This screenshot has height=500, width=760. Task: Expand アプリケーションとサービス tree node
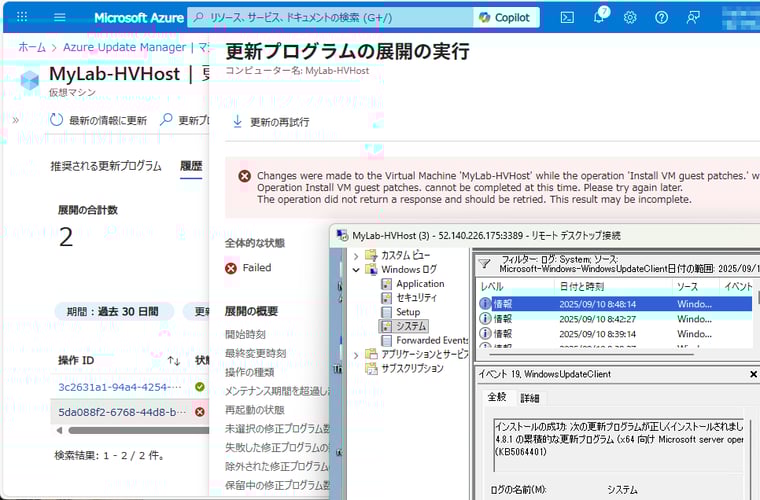356,355
